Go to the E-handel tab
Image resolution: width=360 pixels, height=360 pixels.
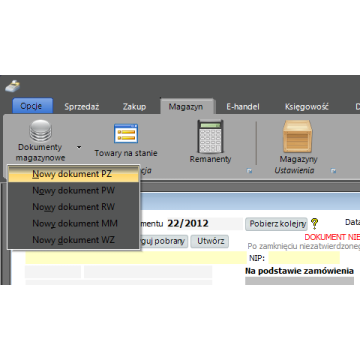[243, 107]
